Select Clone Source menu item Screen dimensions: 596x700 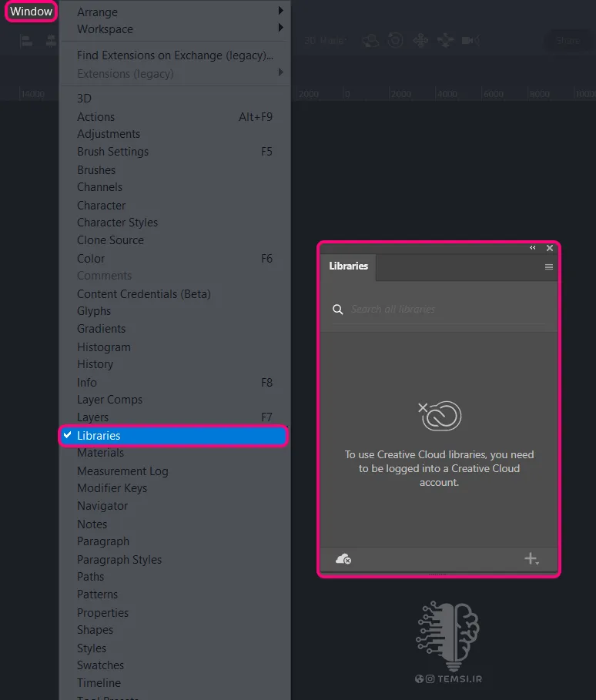[x=175, y=240]
